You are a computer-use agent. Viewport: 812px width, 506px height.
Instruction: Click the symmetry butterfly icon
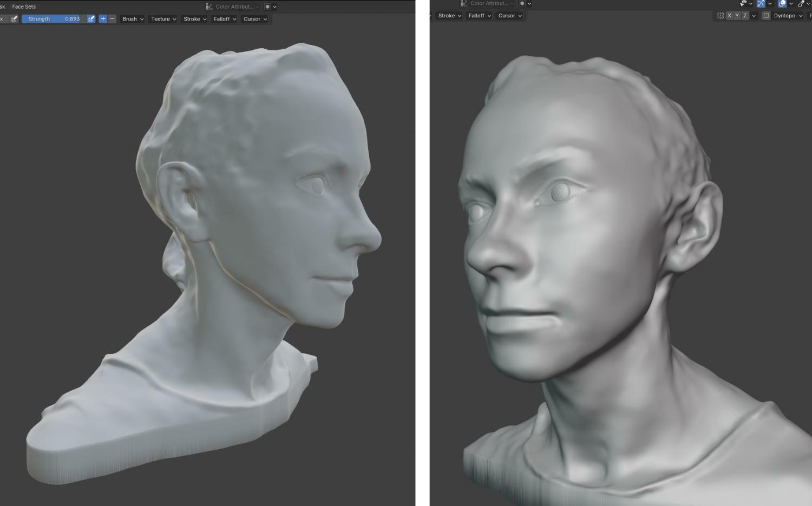point(720,16)
